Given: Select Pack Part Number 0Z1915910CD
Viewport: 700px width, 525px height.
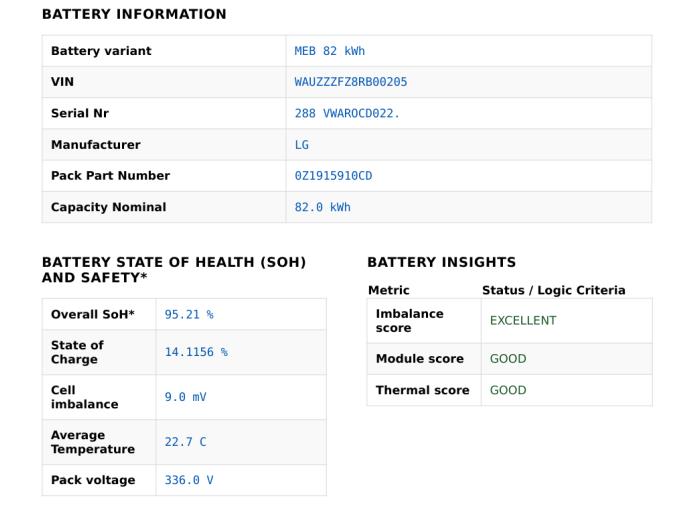Looking at the screenshot, I should (333, 176).
